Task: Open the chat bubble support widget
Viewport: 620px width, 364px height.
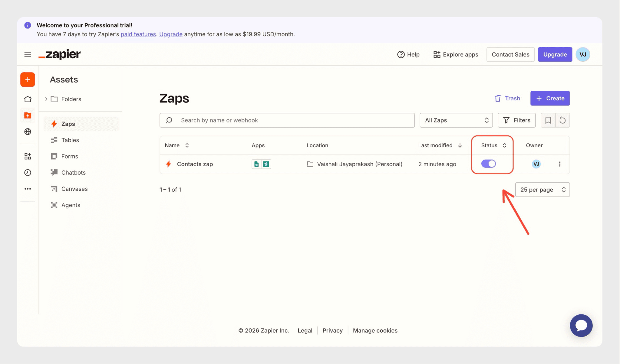Action: (581, 326)
